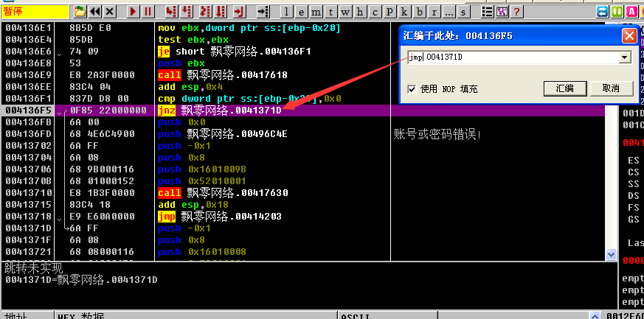Open References window with 'r' button

click(434, 12)
